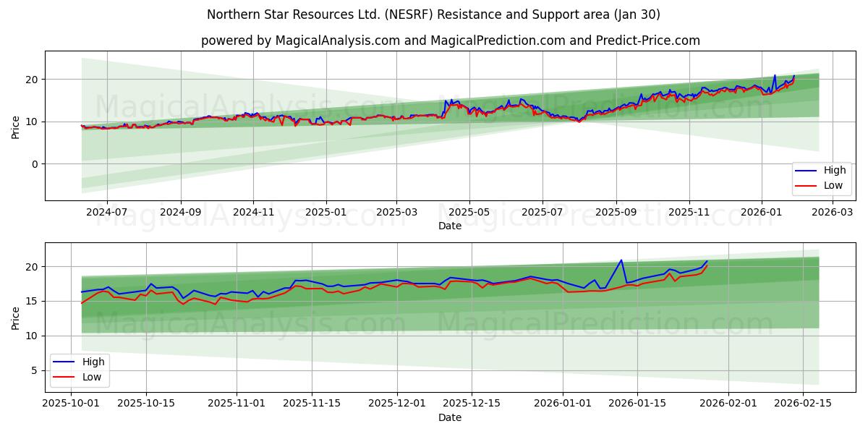Click the 2025-07 tick label
This screenshot has width=868, height=434.
(542, 212)
